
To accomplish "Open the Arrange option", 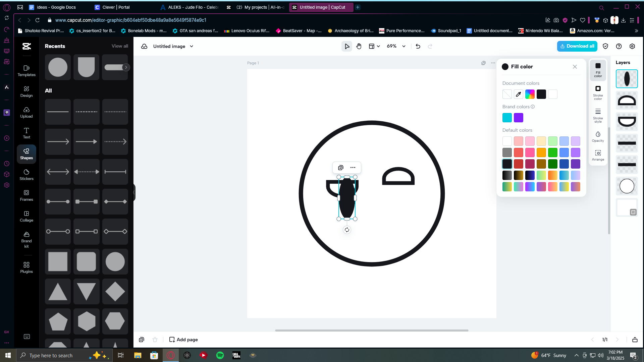I will [x=598, y=155].
